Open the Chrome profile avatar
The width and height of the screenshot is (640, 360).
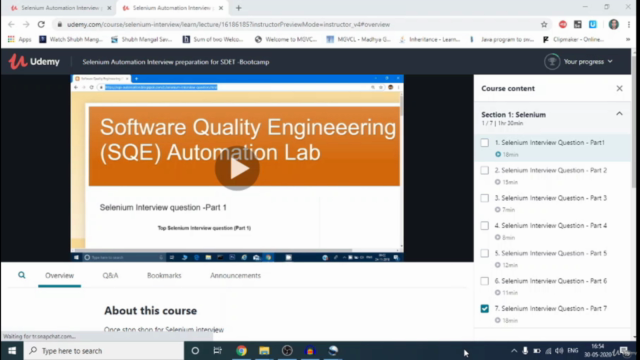click(613, 24)
